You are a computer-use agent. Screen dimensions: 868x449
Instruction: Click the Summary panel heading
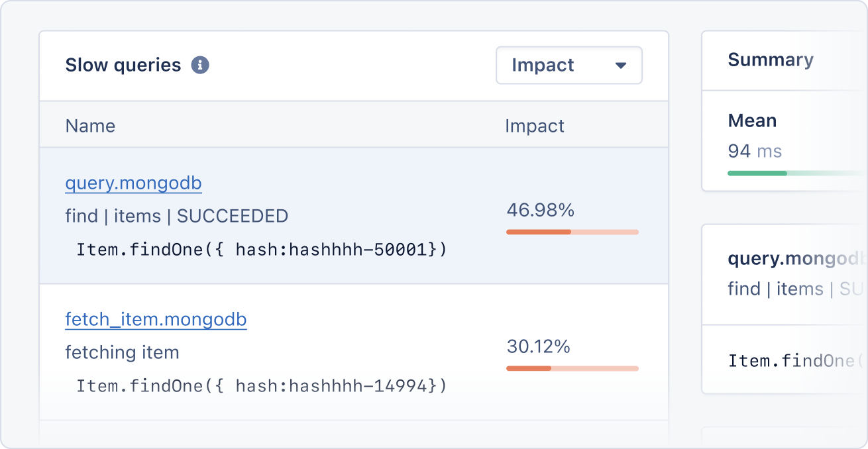click(770, 60)
